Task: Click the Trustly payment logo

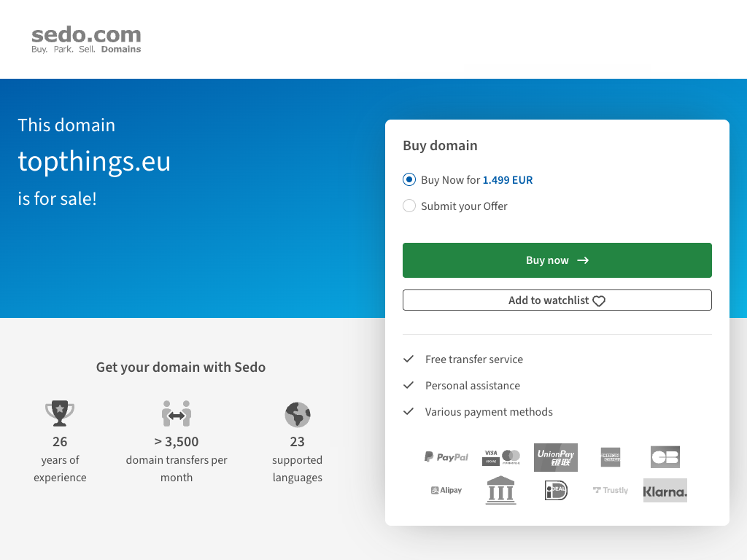Action: (x=611, y=491)
